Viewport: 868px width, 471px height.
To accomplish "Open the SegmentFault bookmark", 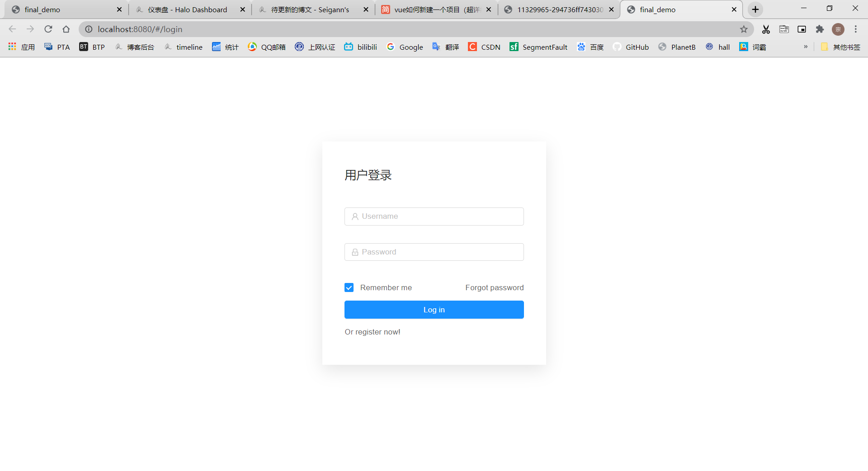I will pyautogui.click(x=538, y=47).
